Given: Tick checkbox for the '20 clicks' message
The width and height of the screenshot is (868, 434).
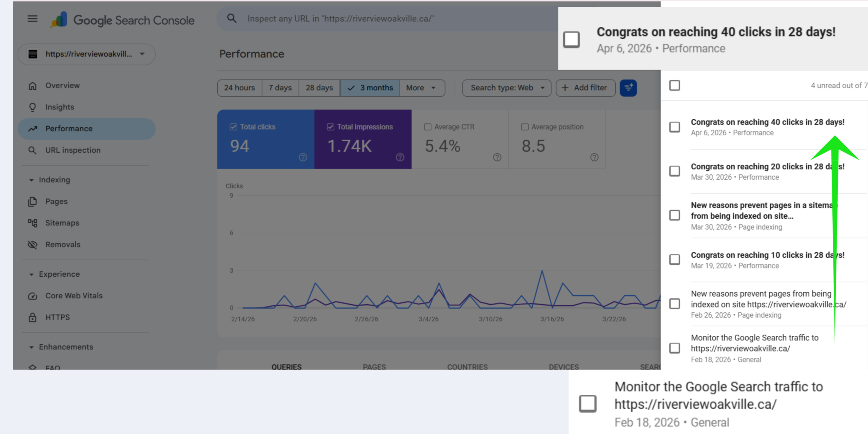Looking at the screenshot, I should [x=675, y=171].
